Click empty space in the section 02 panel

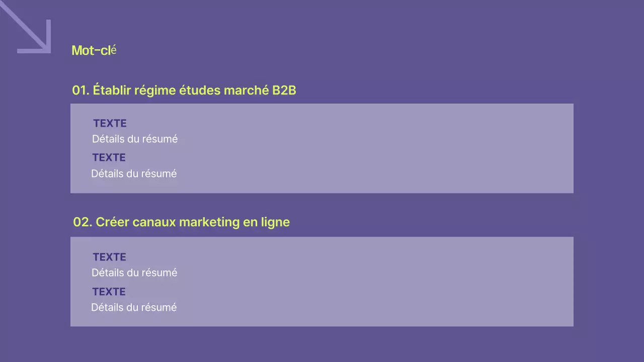coord(377,282)
